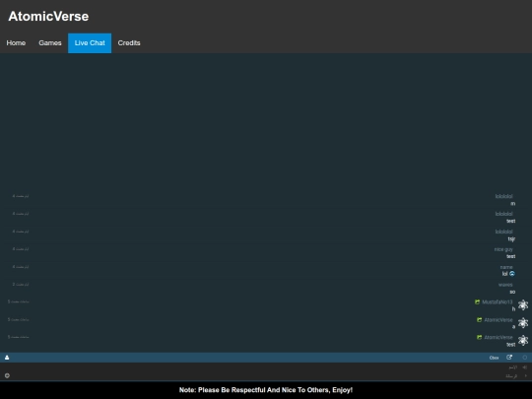Click the 'waves' username
This screenshot has height=399, width=532.
coord(505,285)
